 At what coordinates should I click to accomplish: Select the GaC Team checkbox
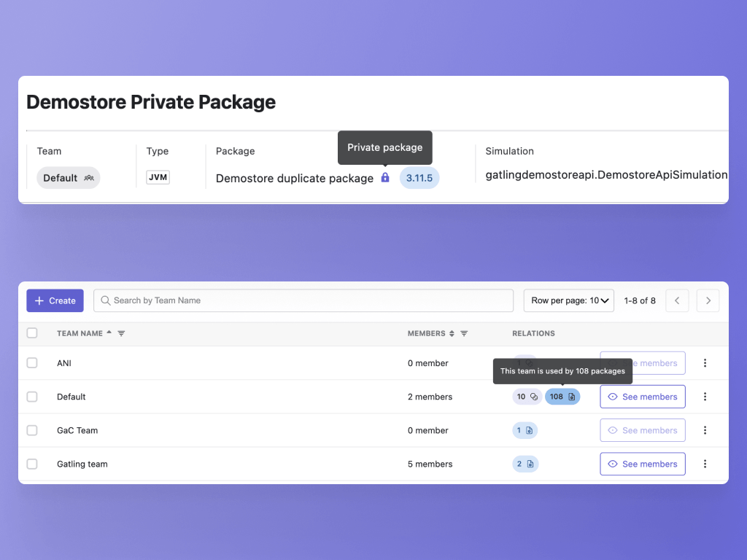pyautogui.click(x=32, y=430)
